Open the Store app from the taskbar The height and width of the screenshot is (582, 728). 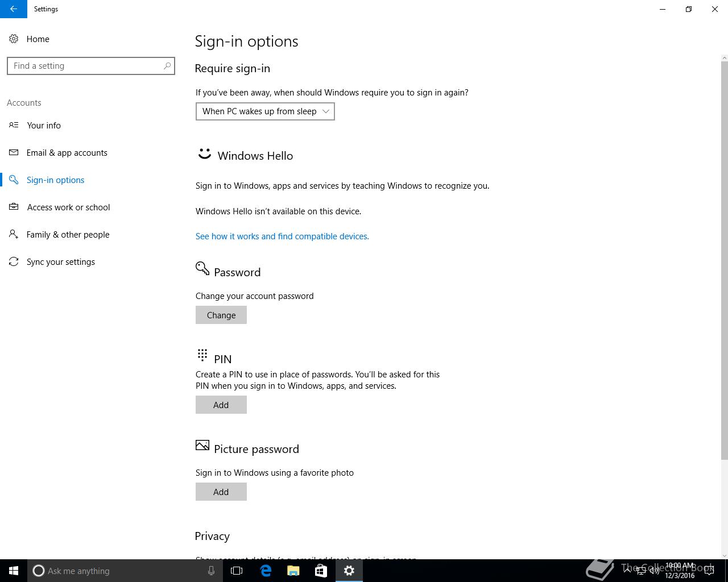click(321, 571)
